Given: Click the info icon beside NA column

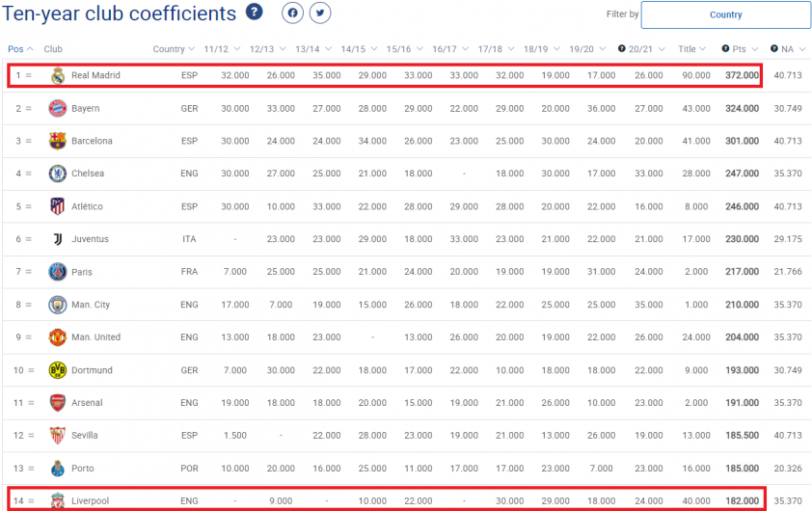Looking at the screenshot, I should (774, 48).
